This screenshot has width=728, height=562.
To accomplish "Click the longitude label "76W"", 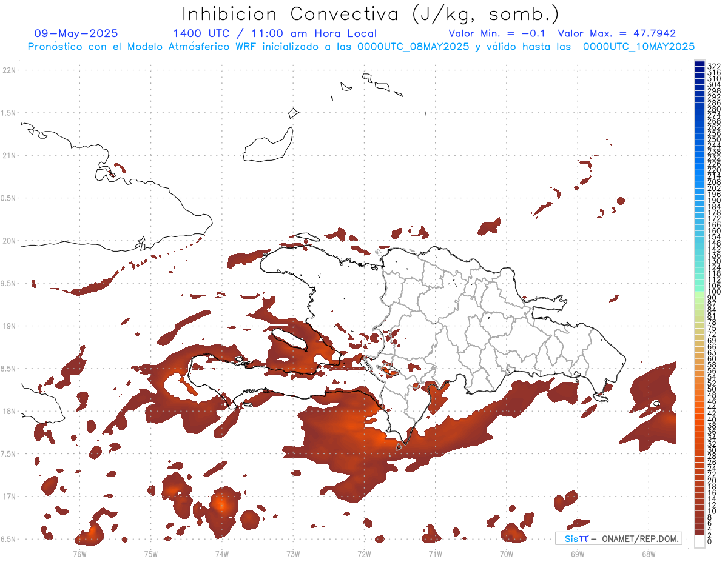I will pyautogui.click(x=79, y=554).
